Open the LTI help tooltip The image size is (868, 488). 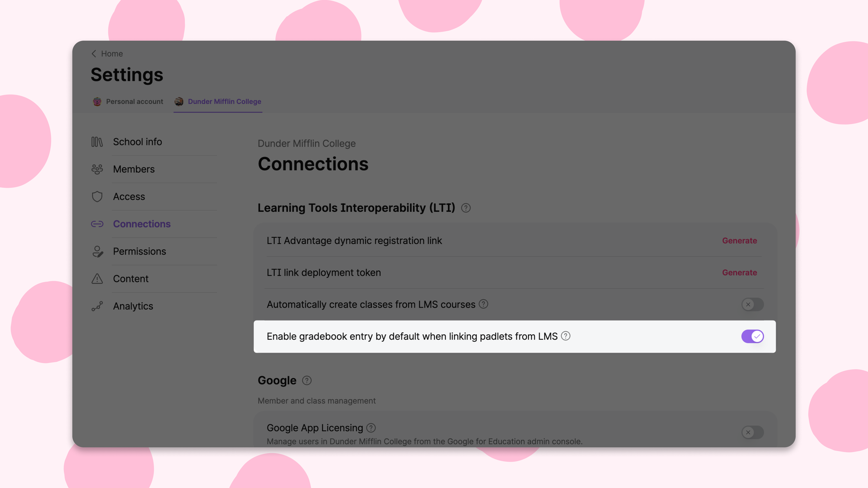(466, 208)
